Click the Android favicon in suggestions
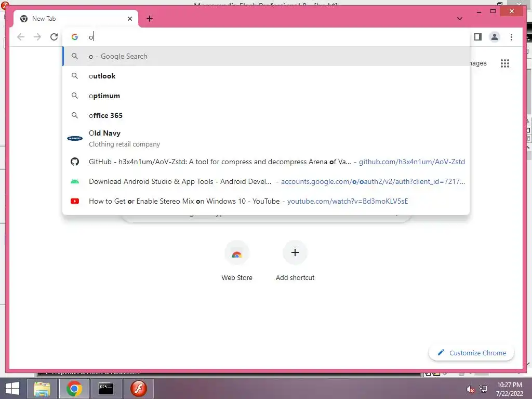Viewport: 532px width, 399px height. (x=75, y=181)
